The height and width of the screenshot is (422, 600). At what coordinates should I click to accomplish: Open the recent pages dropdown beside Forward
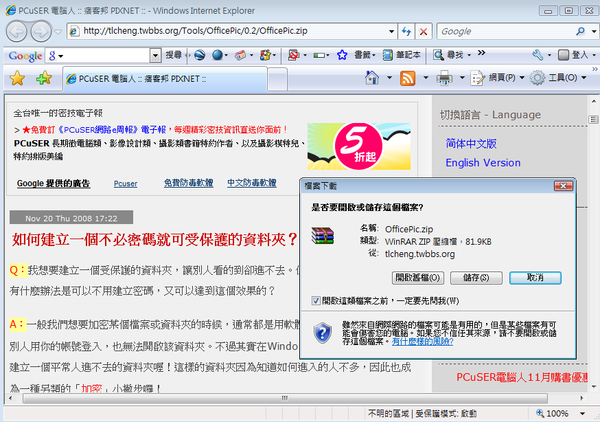pyautogui.click(x=58, y=32)
